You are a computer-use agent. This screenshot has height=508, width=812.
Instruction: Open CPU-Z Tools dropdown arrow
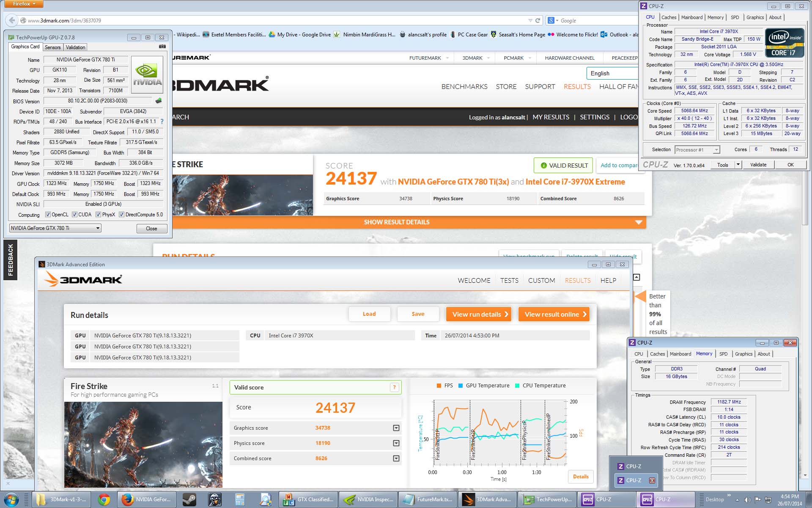(738, 165)
